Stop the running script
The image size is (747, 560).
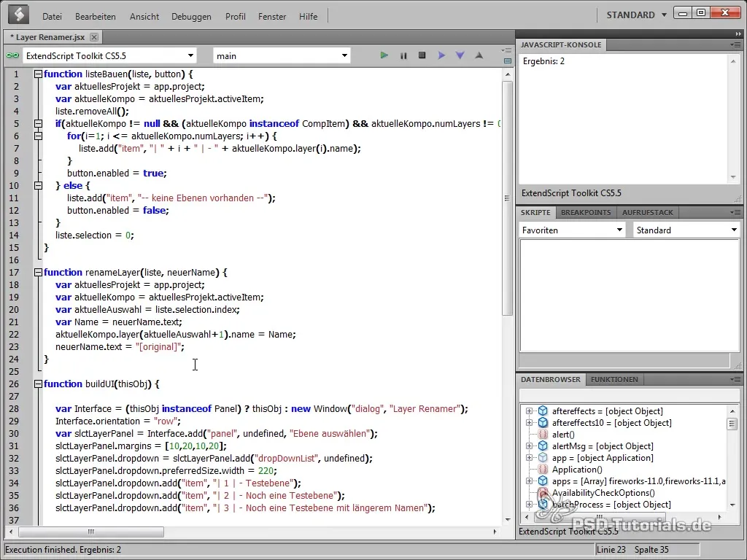coord(422,55)
